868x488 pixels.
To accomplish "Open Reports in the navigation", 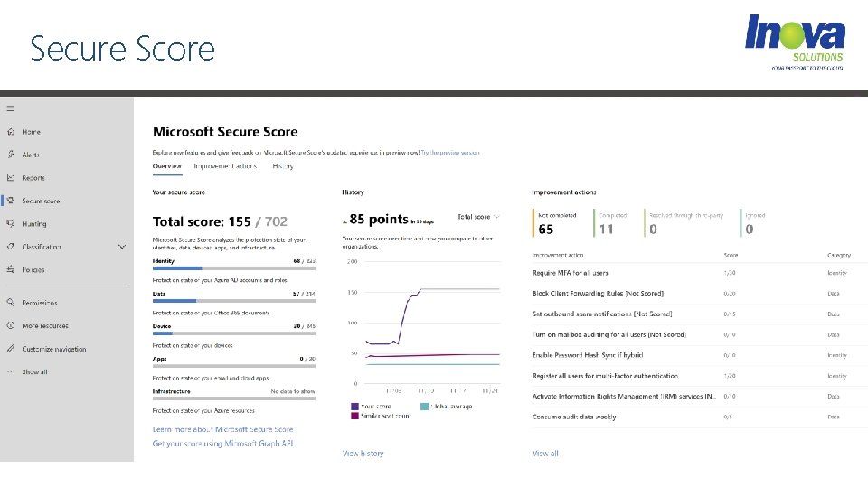I will tap(33, 178).
